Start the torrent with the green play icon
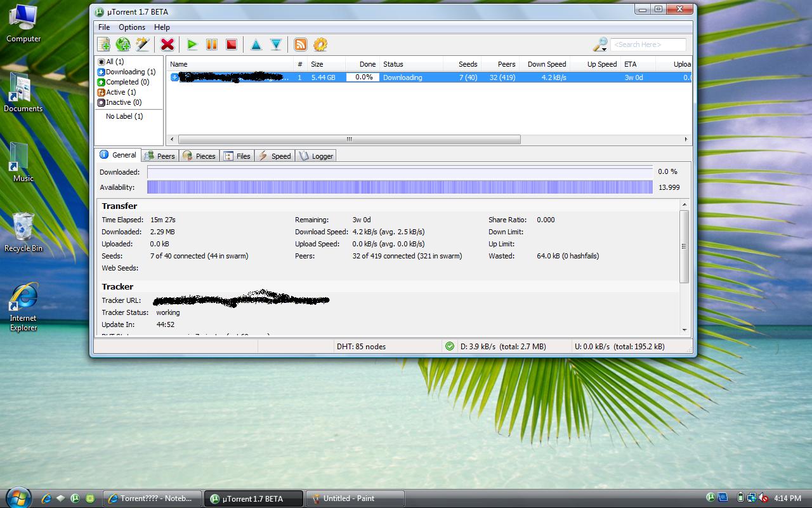The width and height of the screenshot is (812, 508). 192,44
